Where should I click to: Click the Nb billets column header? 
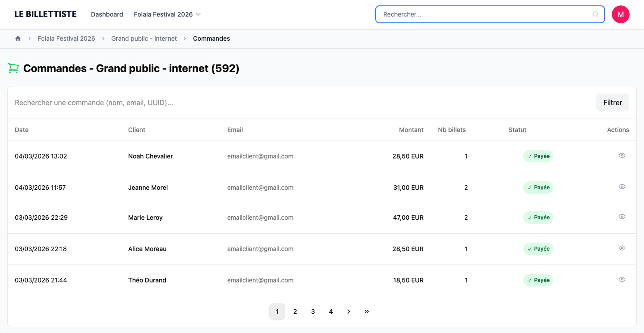tap(452, 130)
